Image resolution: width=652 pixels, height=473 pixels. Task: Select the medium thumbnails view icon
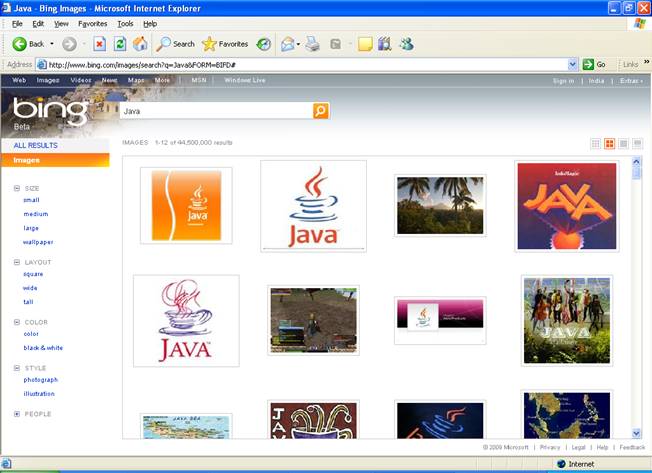tap(610, 143)
